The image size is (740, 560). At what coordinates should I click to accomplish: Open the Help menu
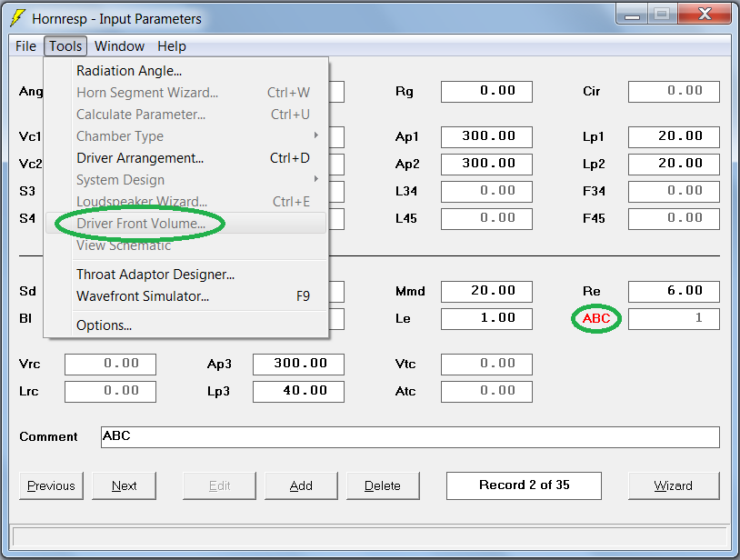point(172,46)
